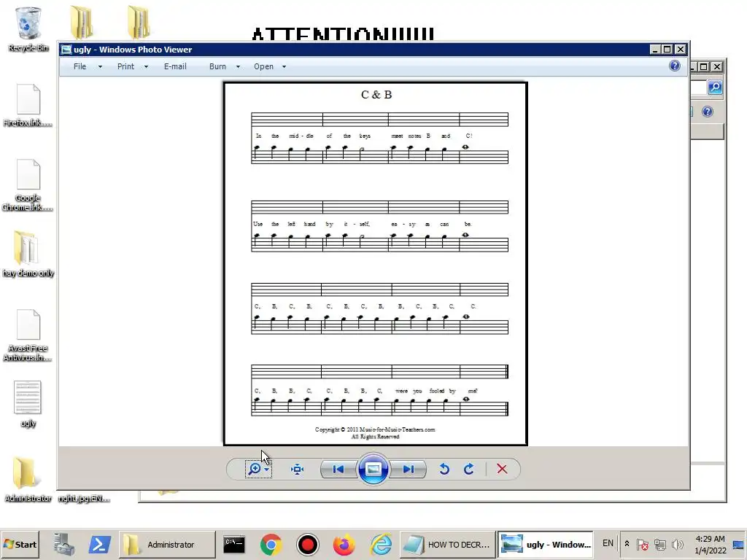Advance to the next image
Viewport: 747px width, 560px height.
pyautogui.click(x=408, y=469)
